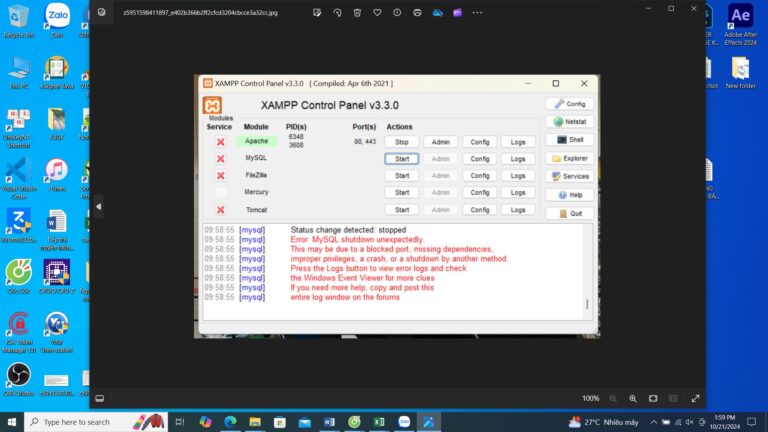Screen dimensions: 768x432
Task: Open the This PC desktop icon
Action: 18,72
